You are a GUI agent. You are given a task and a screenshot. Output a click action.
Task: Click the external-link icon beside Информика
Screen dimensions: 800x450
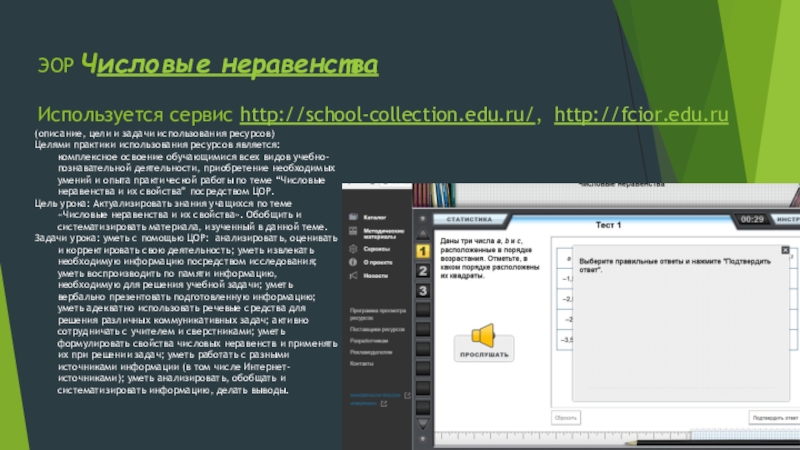[384, 404]
